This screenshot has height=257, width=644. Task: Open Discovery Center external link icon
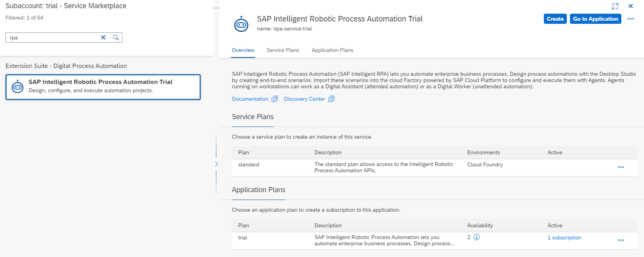[x=331, y=99]
